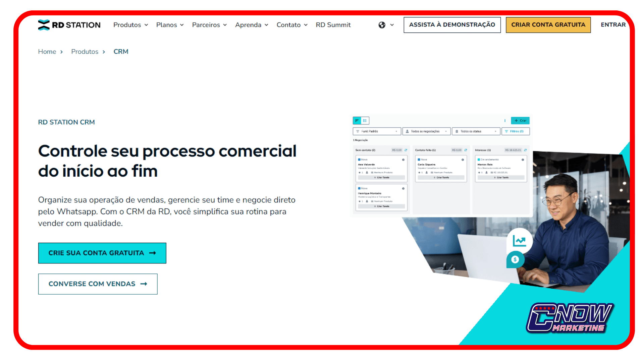Refresh the Sem contato column
Viewport: 644px width, 362px height.
(406, 150)
